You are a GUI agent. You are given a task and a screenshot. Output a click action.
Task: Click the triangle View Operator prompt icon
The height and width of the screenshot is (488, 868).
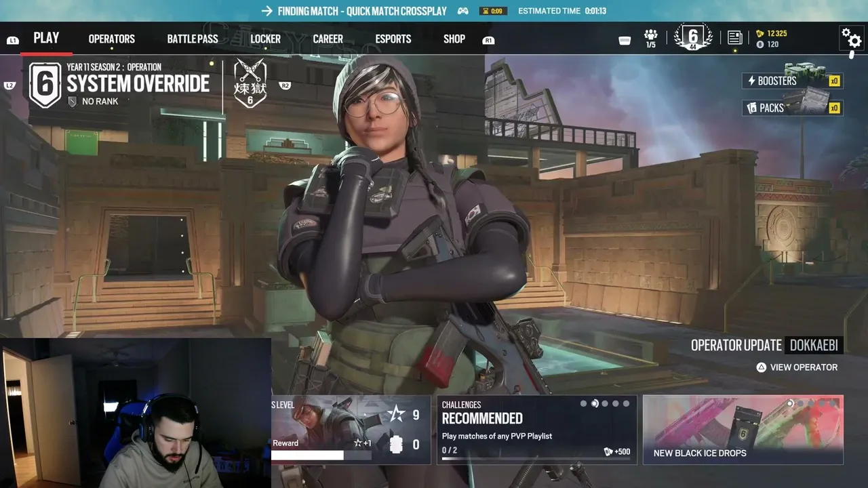click(x=762, y=367)
